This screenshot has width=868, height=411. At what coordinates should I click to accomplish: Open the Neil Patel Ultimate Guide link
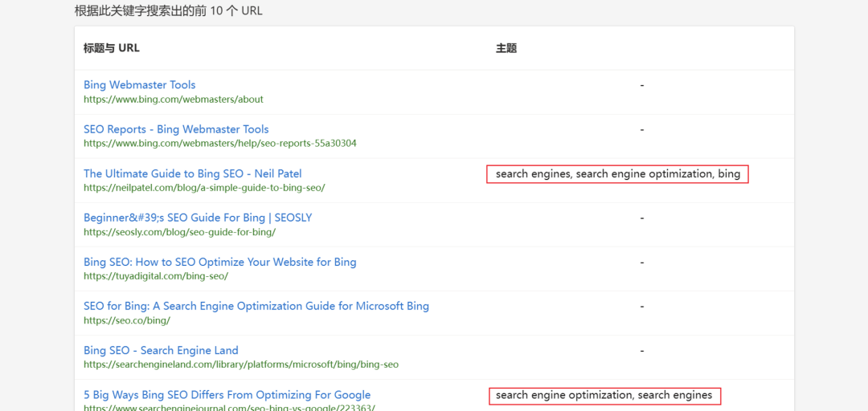pyautogui.click(x=192, y=173)
